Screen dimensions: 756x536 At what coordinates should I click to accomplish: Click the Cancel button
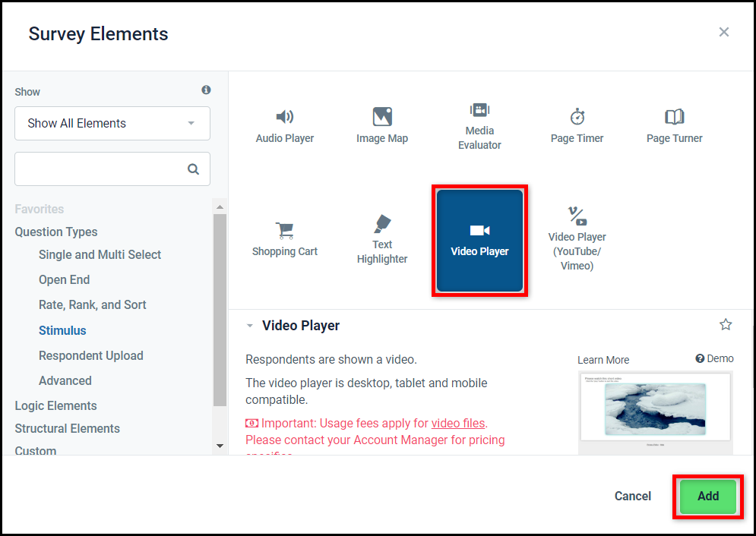[633, 496]
